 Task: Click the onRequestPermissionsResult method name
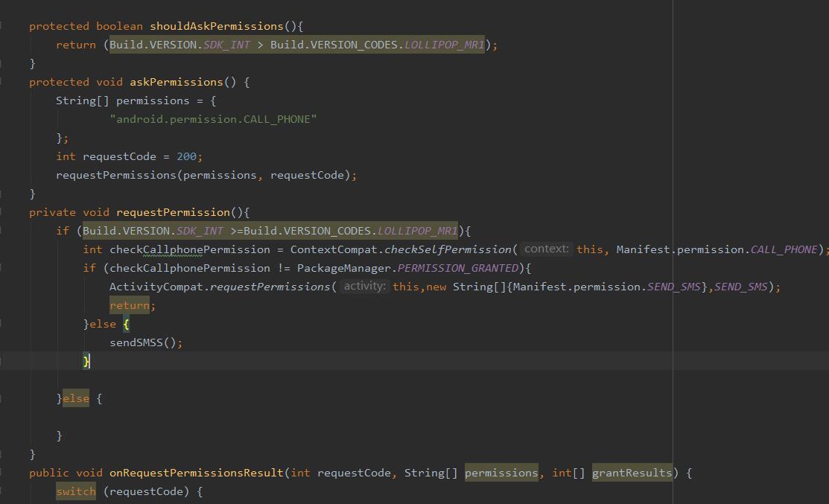pyautogui.click(x=196, y=473)
